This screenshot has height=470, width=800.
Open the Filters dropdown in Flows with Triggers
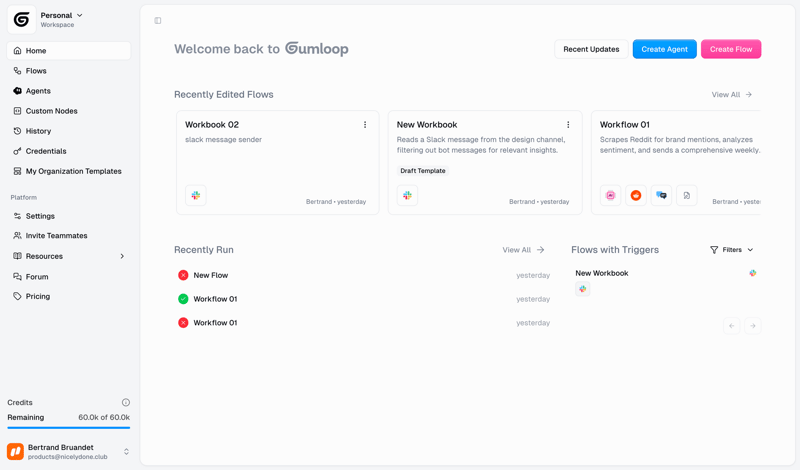tap(732, 250)
